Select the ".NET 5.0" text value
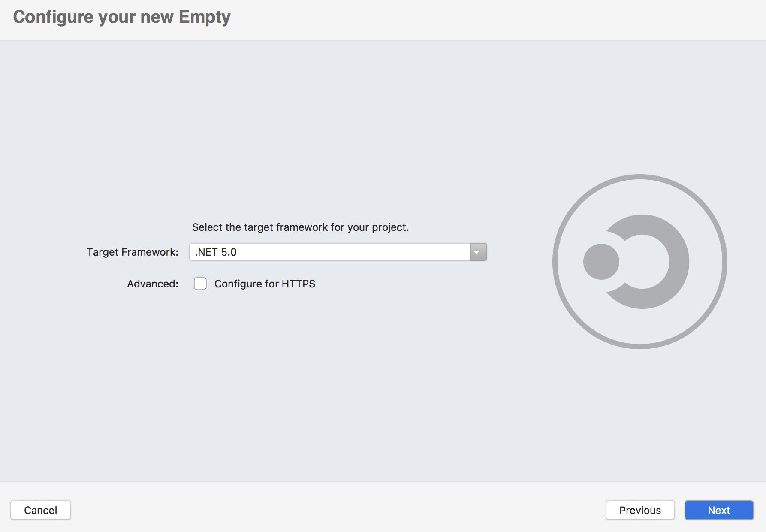The height and width of the screenshot is (532, 766). 216,252
